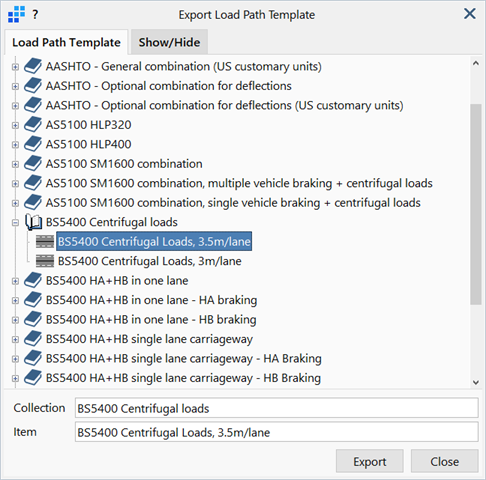Expand HA+HB single lane carriageway - HB Braking node

pyautogui.click(x=15, y=378)
